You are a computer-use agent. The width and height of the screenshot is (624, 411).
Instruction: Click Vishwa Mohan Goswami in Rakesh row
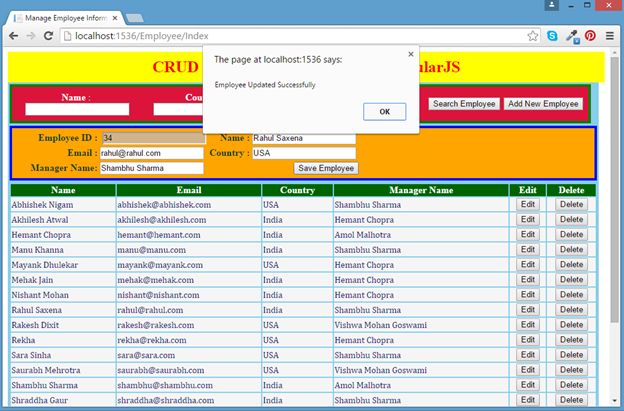coord(380,325)
